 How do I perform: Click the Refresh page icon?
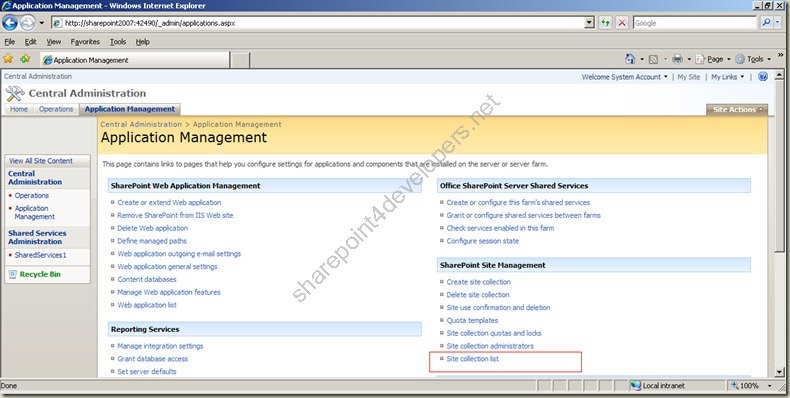click(x=605, y=23)
